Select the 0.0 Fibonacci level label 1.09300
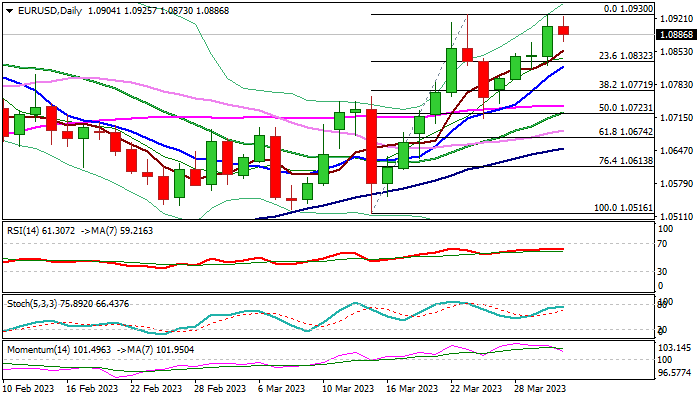 [628, 9]
